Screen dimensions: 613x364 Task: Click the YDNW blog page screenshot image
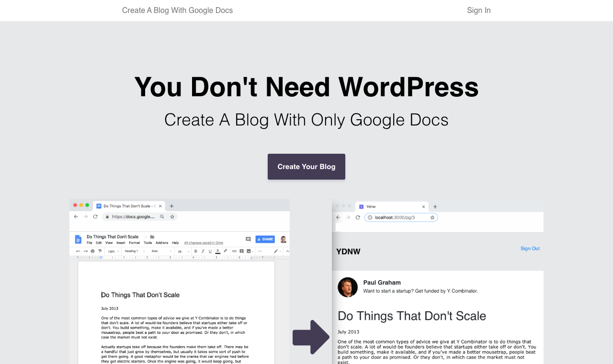pyautogui.click(x=438, y=282)
